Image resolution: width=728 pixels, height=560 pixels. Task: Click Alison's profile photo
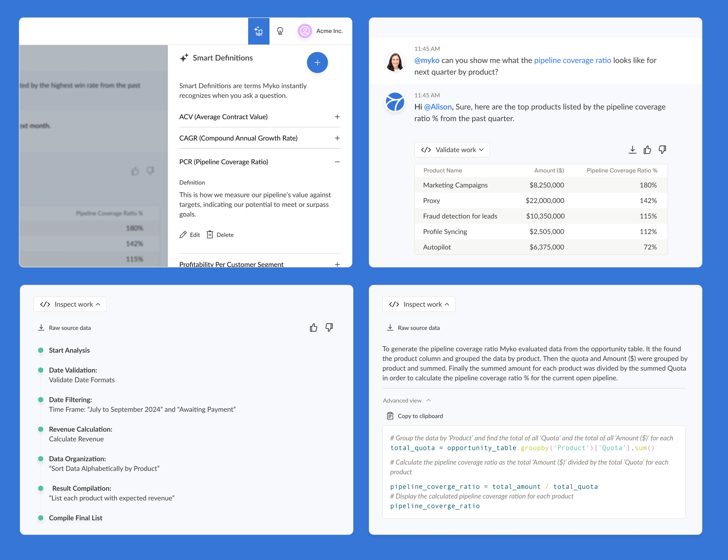(395, 62)
